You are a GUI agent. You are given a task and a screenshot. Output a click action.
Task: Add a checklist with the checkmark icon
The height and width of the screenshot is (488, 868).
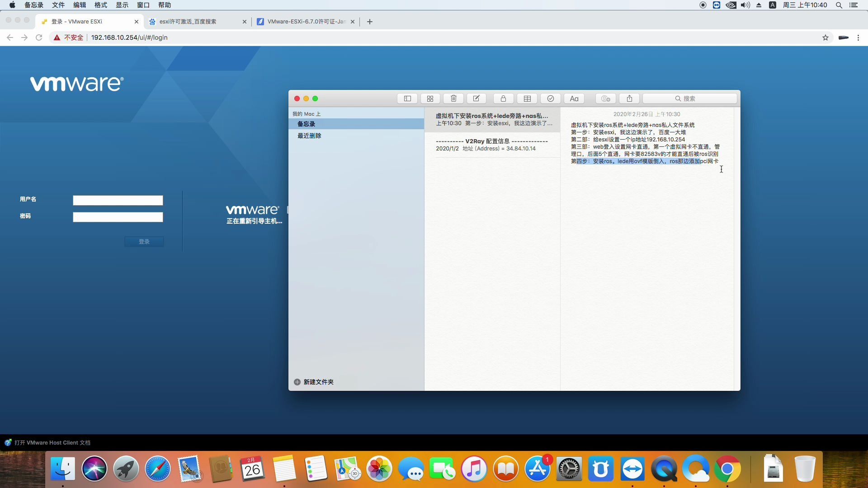551,99
